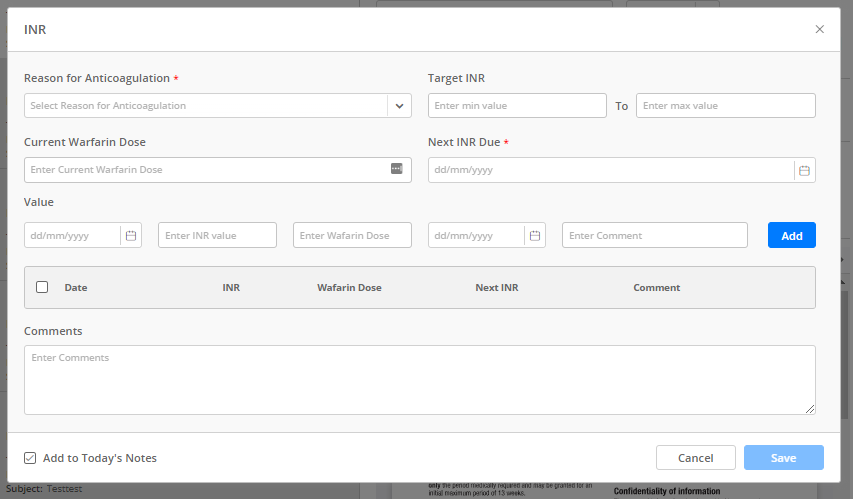The image size is (853, 499).
Task: Open calendar icon beside Enter Comment field
Action: 535,236
